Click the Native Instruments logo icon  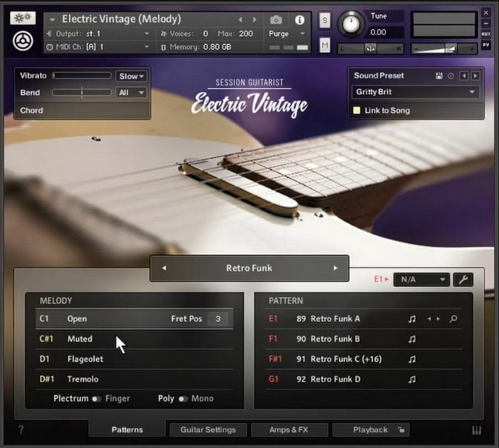coord(22,41)
